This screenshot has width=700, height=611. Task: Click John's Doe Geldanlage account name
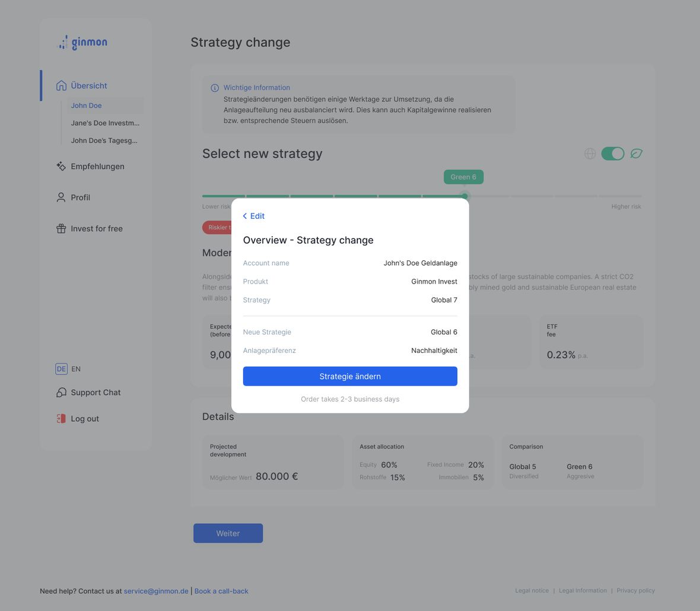420,263
